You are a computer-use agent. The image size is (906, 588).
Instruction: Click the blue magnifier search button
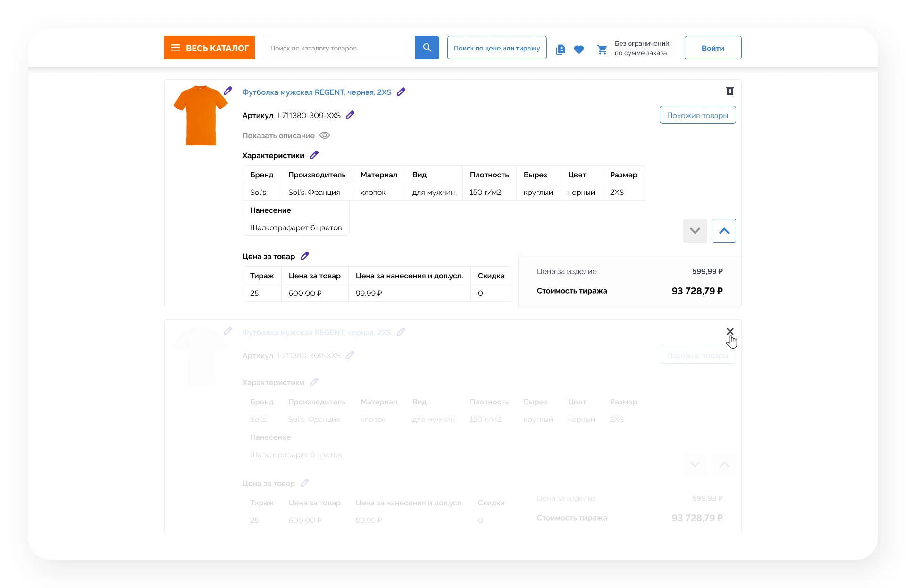click(x=427, y=48)
